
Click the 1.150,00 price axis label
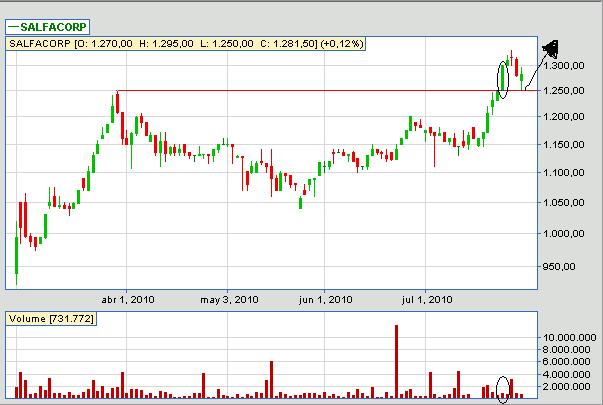563,145
